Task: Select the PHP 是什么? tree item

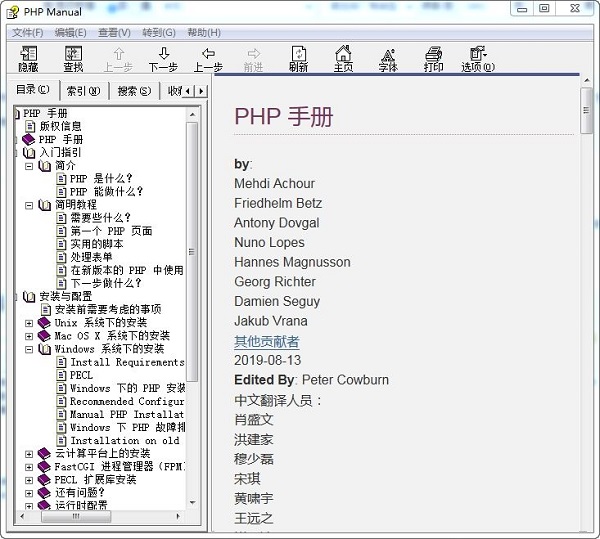Action: click(100, 179)
